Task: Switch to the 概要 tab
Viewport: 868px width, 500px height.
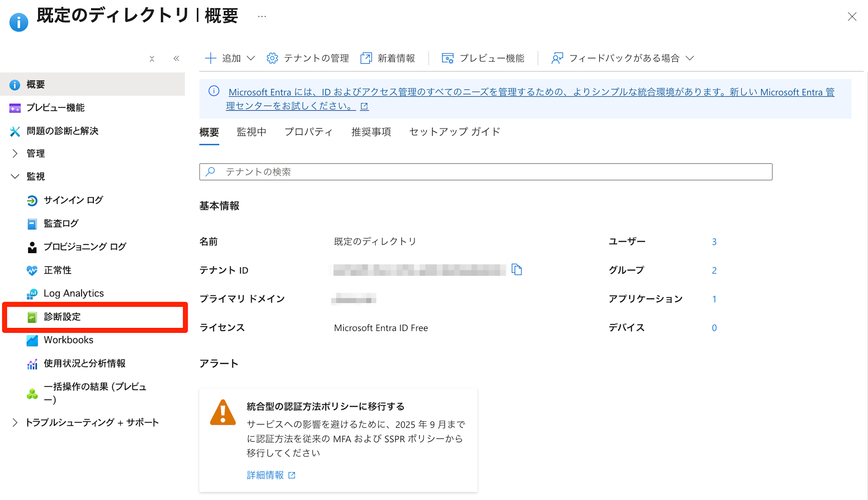Action: (x=209, y=132)
